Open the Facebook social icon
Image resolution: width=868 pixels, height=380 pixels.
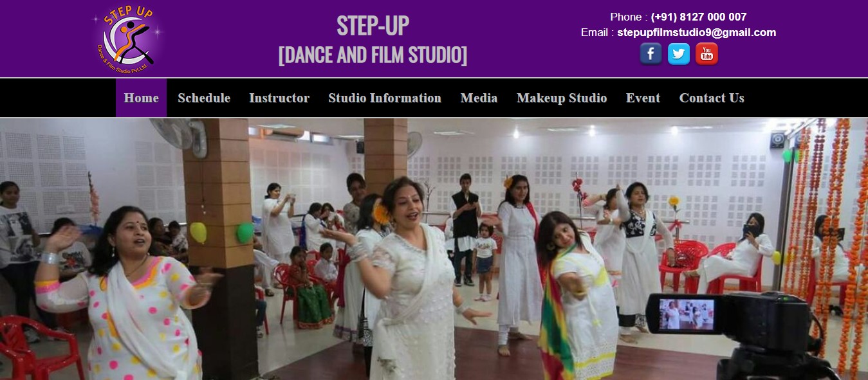pyautogui.click(x=651, y=54)
